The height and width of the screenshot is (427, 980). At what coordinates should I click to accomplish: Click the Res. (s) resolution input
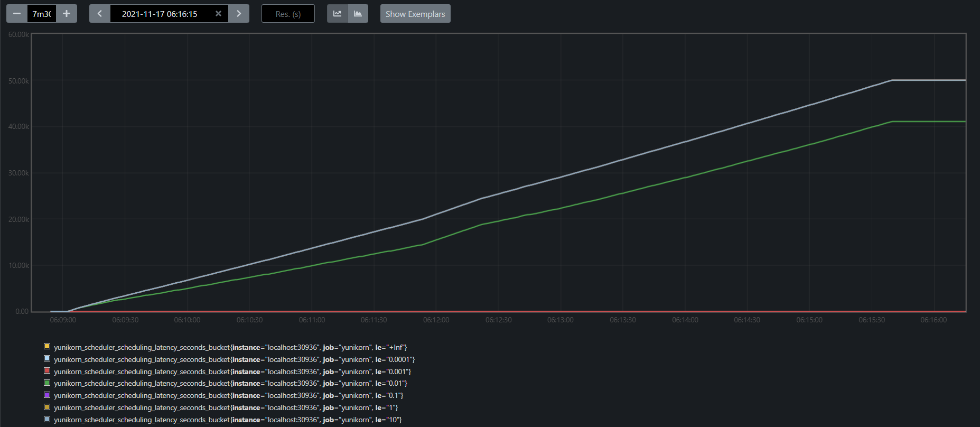pyautogui.click(x=288, y=14)
